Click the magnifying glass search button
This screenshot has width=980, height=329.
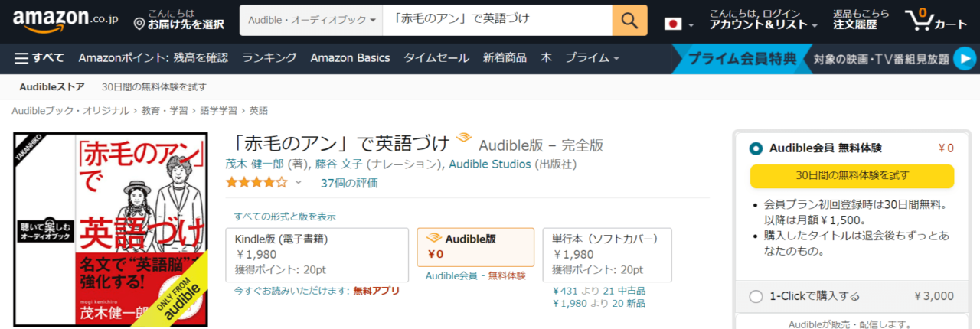(x=629, y=20)
